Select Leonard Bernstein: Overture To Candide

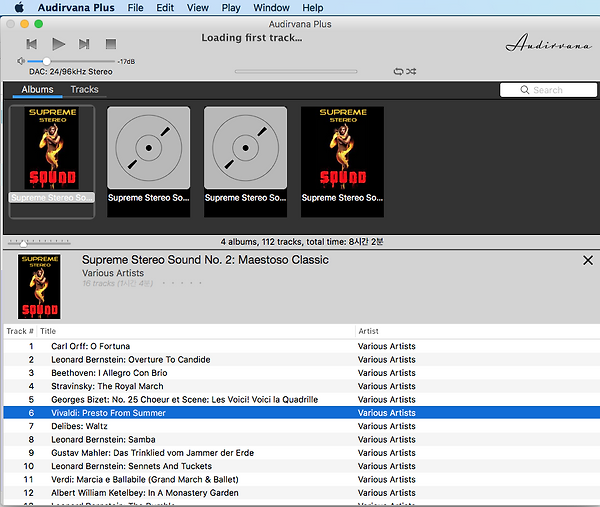coord(302,360)
